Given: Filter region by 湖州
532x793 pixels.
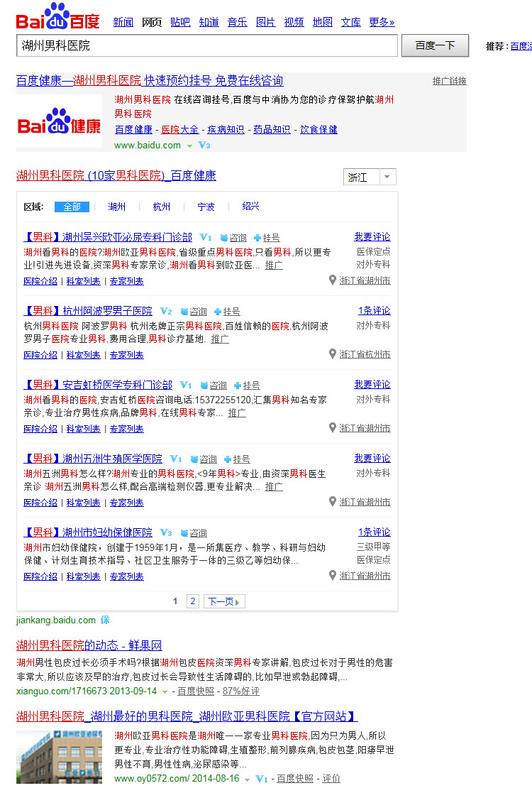Looking at the screenshot, I should click(x=117, y=207).
